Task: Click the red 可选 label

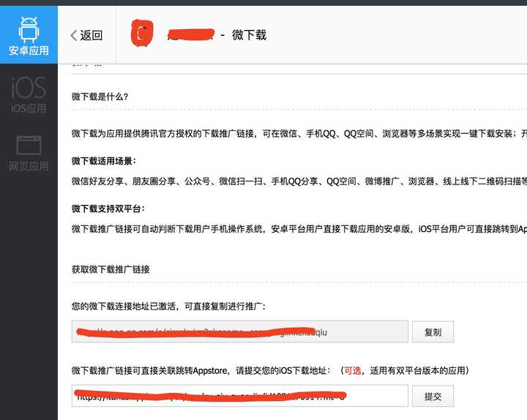Action: (353, 370)
